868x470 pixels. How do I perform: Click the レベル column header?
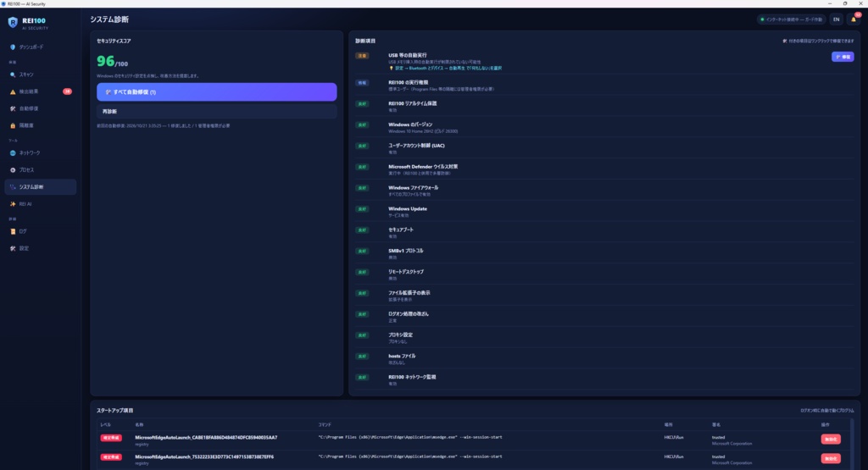pos(106,424)
